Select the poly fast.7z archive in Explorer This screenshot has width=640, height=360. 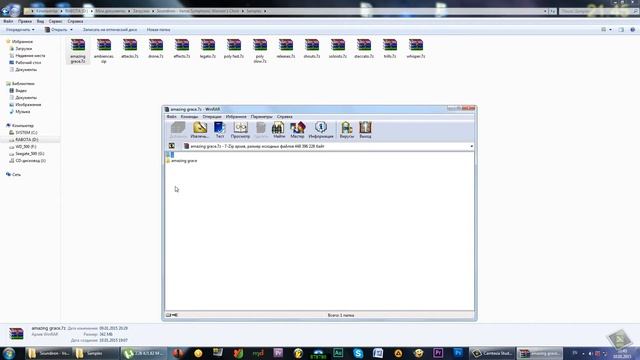(x=234, y=48)
